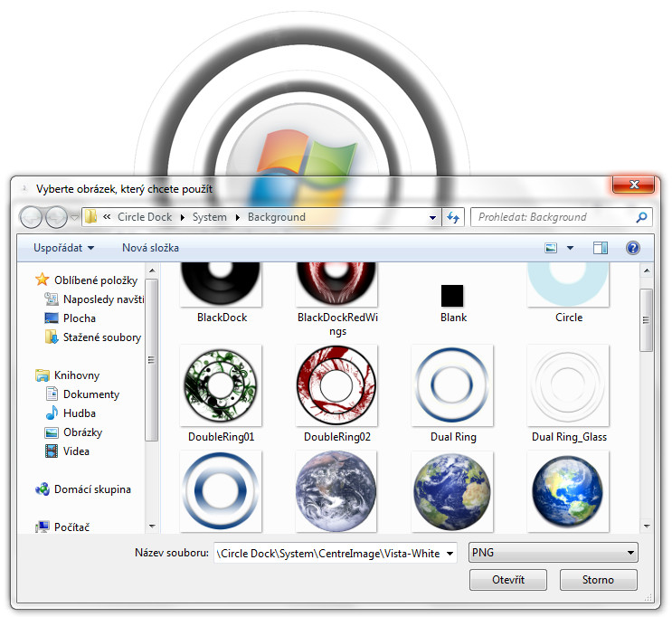Select the Blank black square file
Image resolution: width=672 pixels, height=617 pixels.
click(x=452, y=296)
